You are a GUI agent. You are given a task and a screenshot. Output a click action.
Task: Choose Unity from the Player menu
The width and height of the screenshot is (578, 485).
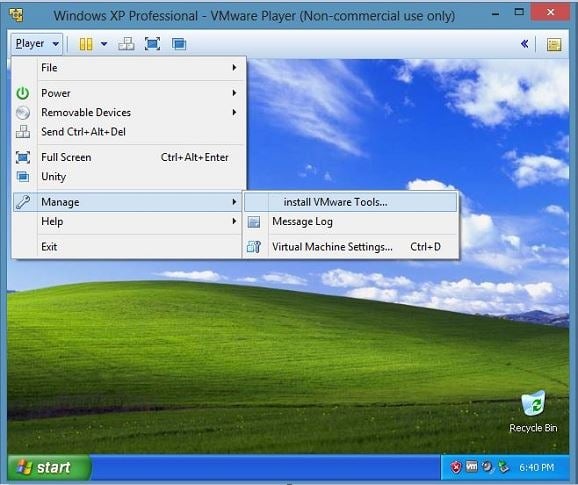click(129, 177)
